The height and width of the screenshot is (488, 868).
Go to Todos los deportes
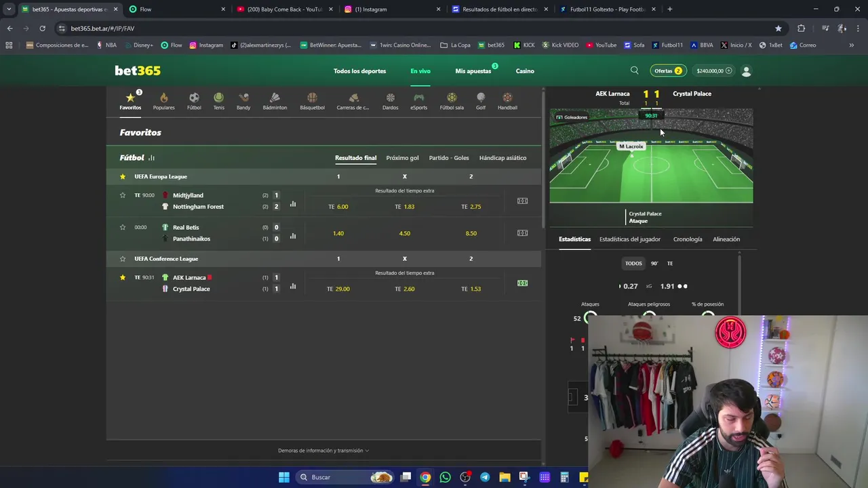pos(359,71)
